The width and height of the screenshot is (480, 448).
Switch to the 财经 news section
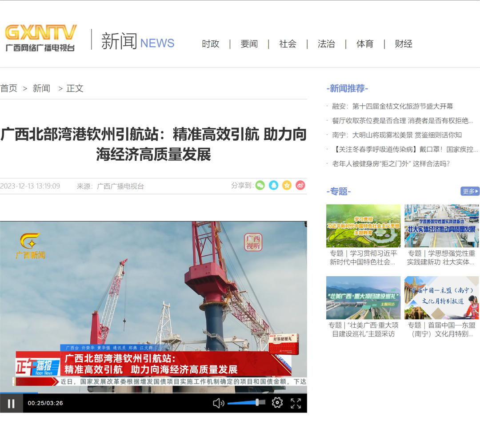[x=403, y=44]
